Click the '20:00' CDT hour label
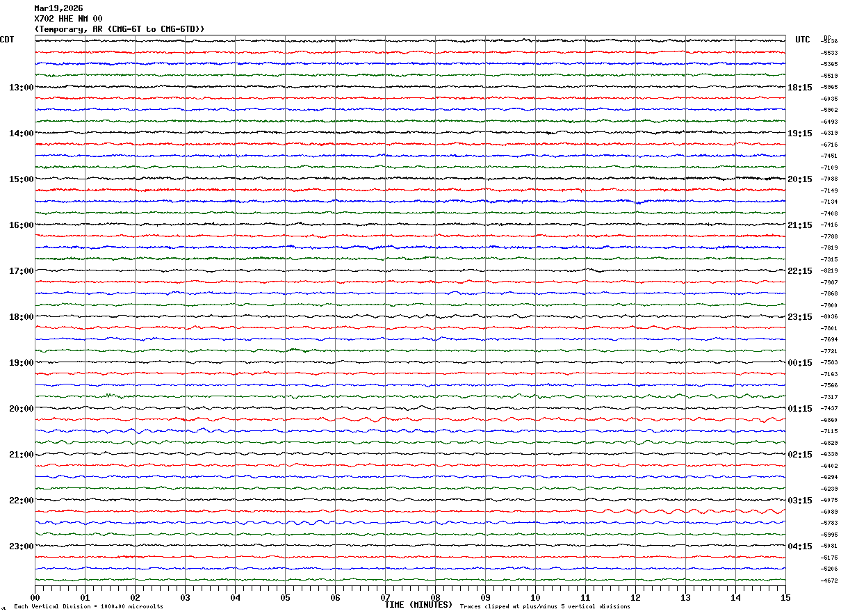This screenshot has height=616, width=841. [x=22, y=409]
